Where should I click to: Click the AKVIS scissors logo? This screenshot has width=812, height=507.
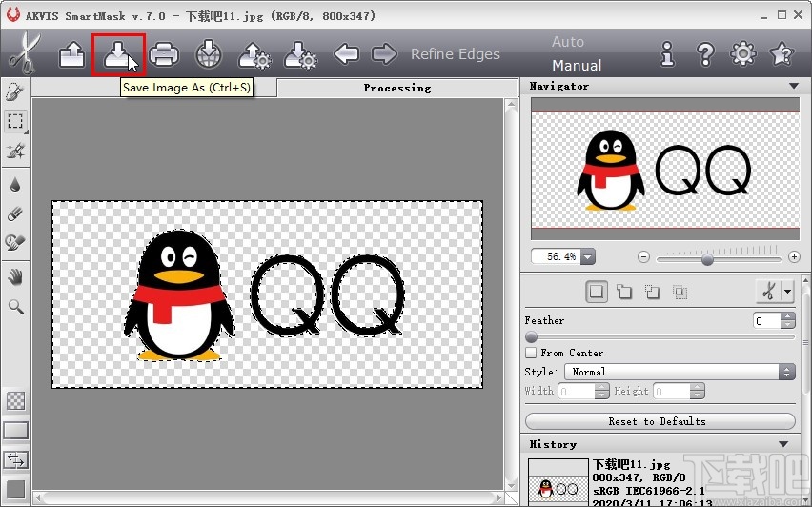pyautogui.click(x=25, y=53)
